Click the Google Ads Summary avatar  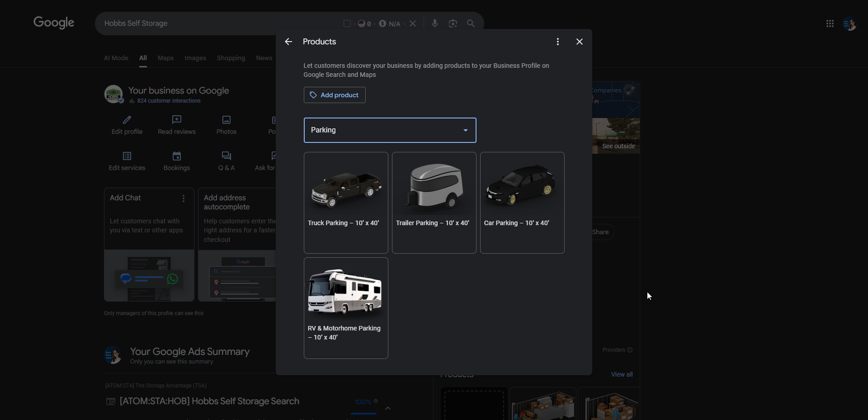point(113,355)
